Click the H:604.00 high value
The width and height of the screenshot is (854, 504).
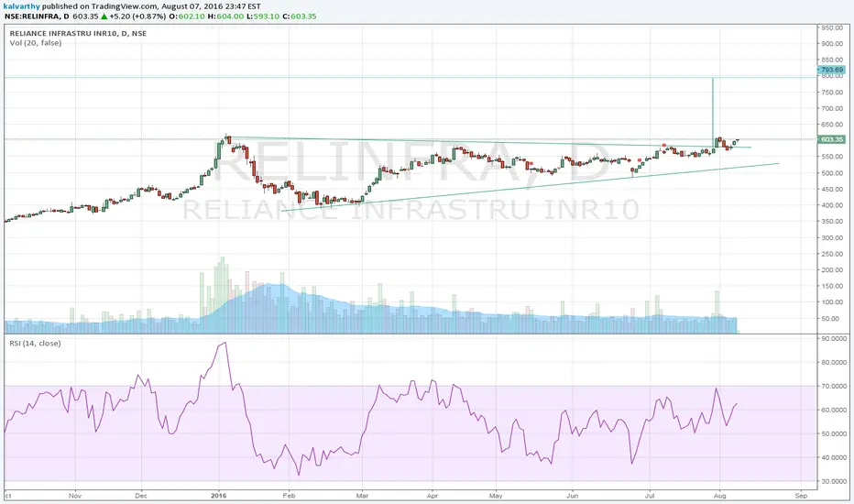pyautogui.click(x=226, y=16)
